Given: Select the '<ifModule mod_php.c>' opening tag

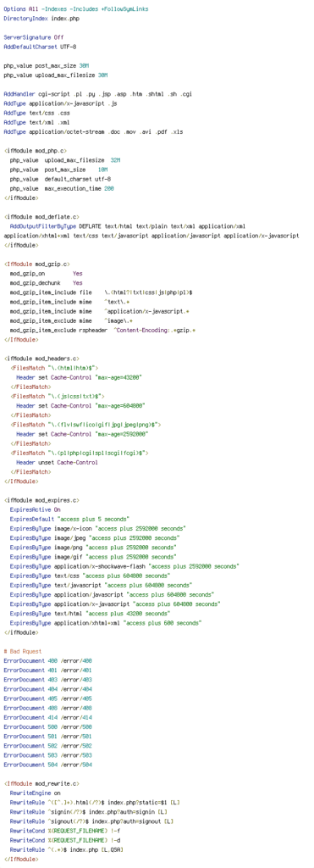Looking at the screenshot, I should [36, 151].
